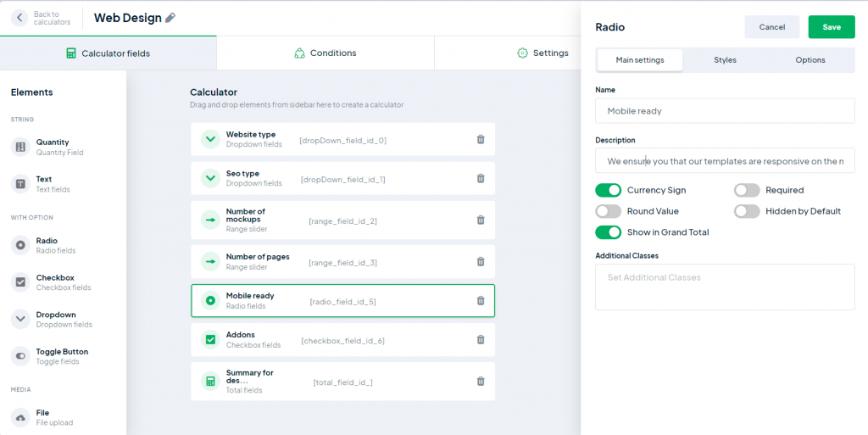Click the Conditions tab icon
Viewport: 868px width, 435px height.
click(299, 53)
